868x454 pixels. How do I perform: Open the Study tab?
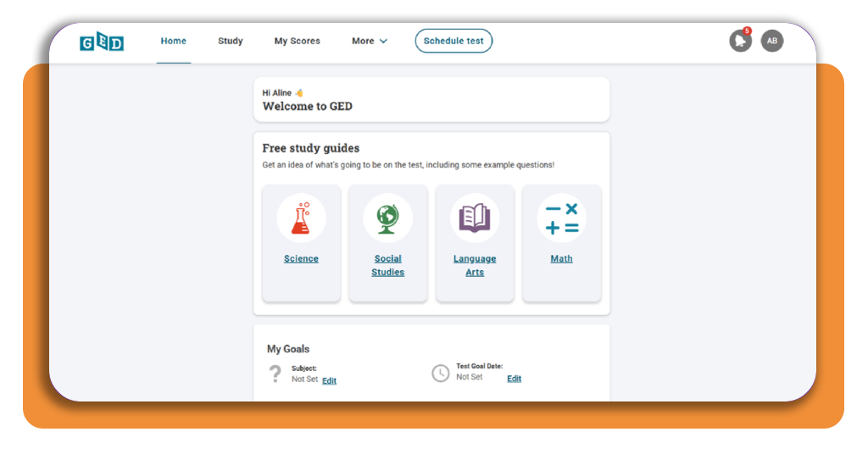pos(231,41)
